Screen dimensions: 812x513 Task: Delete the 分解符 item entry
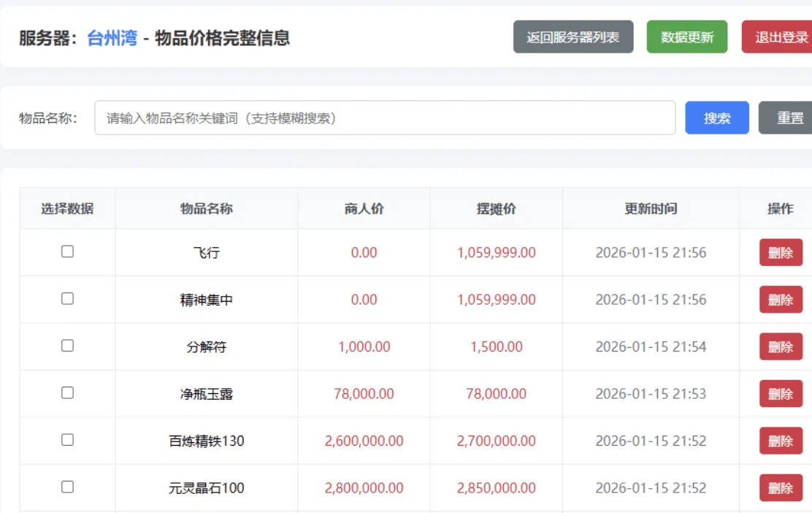[x=781, y=346]
